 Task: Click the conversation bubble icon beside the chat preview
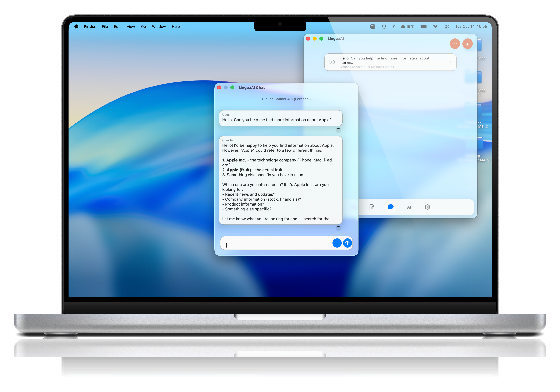coord(332,62)
